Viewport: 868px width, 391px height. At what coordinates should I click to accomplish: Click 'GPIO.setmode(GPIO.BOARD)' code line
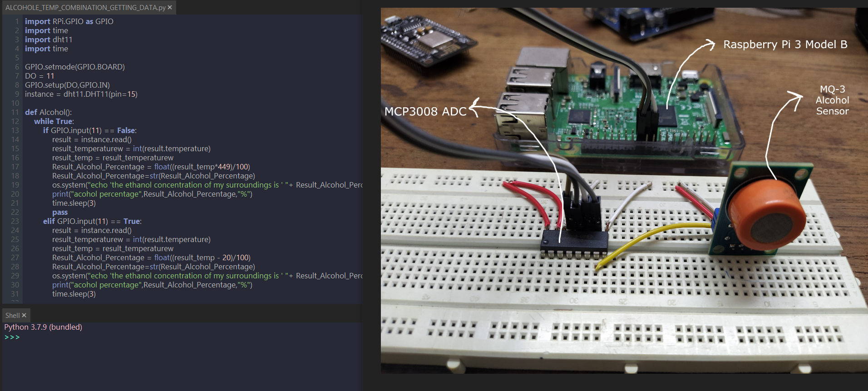pyautogui.click(x=75, y=67)
